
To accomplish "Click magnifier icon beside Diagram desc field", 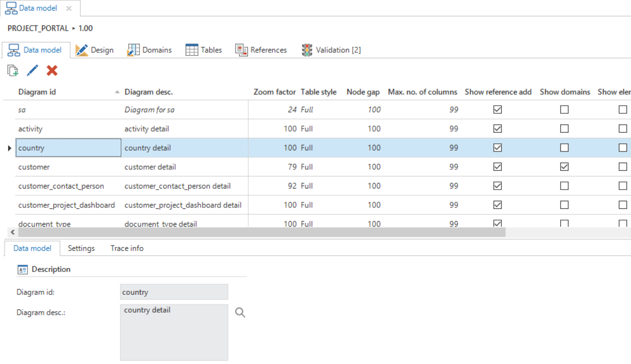I will [x=240, y=313].
